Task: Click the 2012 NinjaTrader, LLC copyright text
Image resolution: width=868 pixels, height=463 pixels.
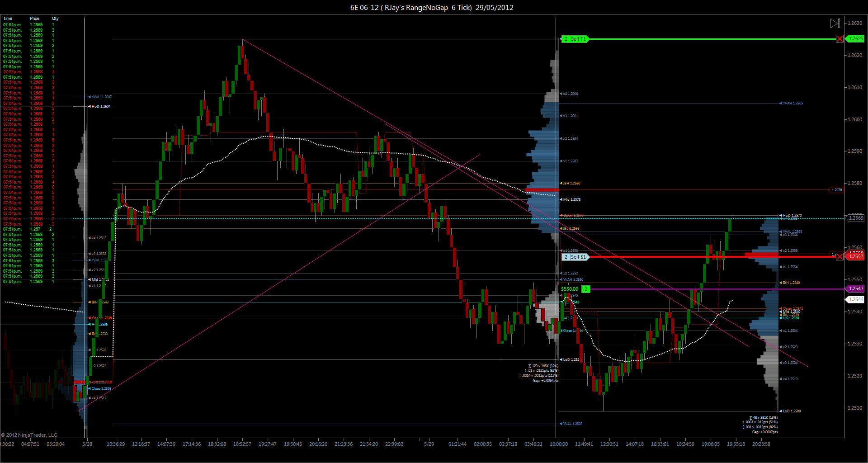Action: (x=29, y=435)
